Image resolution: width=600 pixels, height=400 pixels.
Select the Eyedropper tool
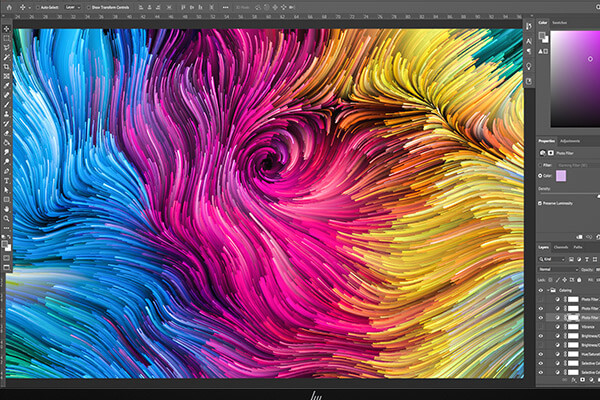7,85
